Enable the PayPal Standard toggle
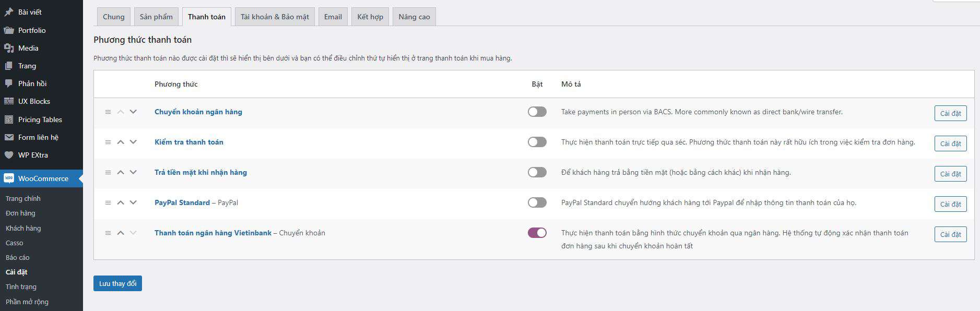This screenshot has height=311, width=980. point(537,202)
